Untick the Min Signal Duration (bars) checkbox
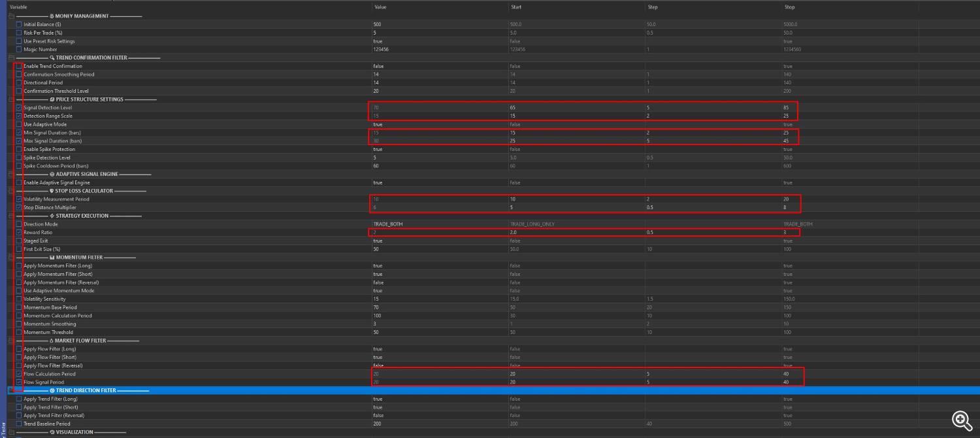The image size is (980, 438). point(19,133)
